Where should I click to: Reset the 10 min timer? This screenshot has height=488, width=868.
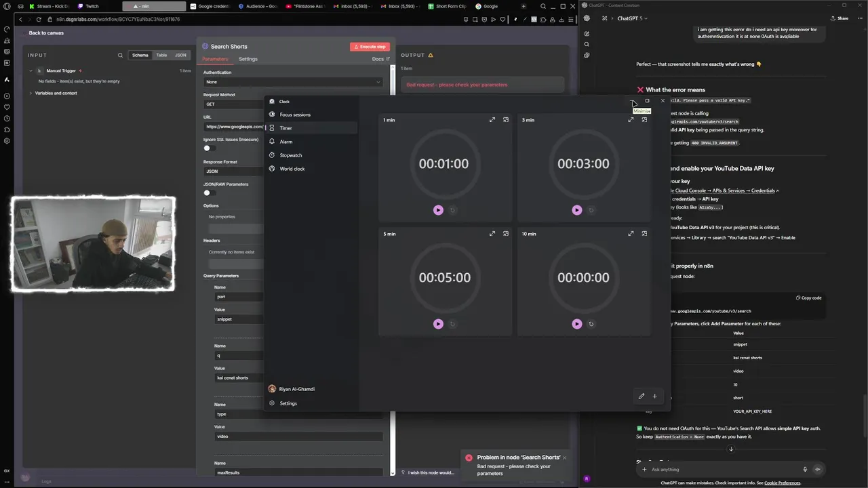(591, 324)
